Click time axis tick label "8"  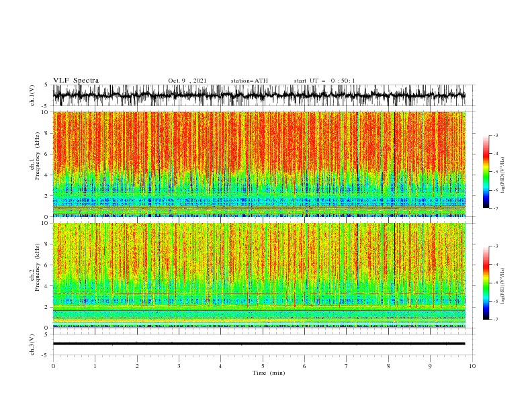coord(388,366)
